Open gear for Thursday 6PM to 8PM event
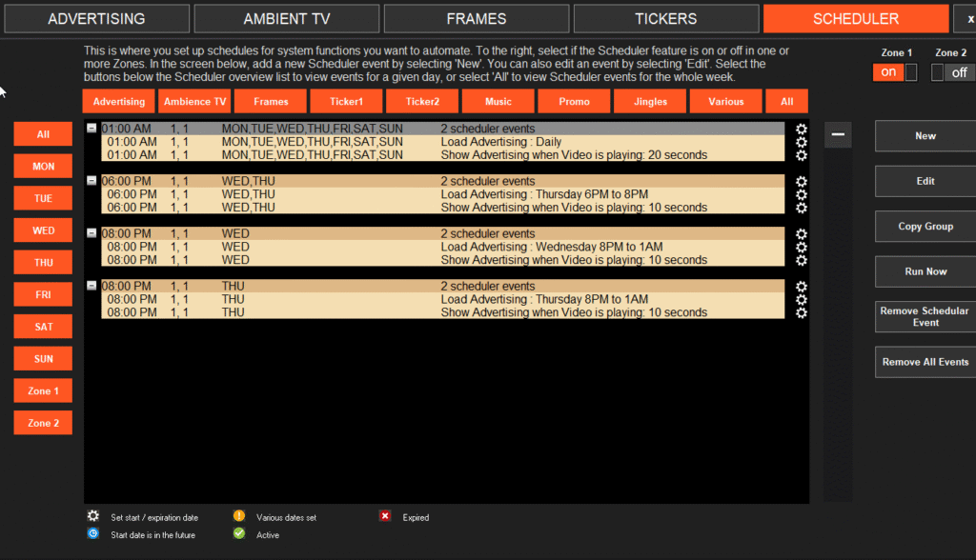 tap(801, 194)
